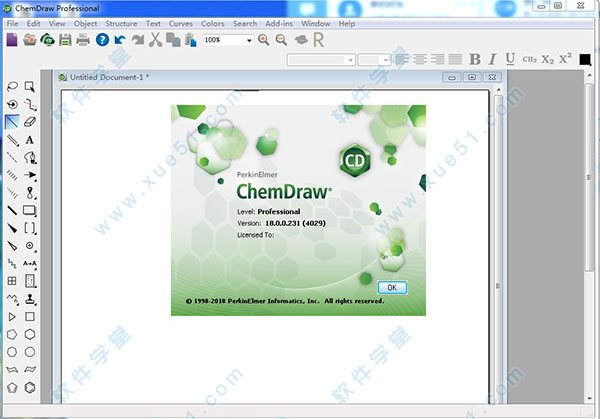Select the Chemical Symbols tool

30,246
